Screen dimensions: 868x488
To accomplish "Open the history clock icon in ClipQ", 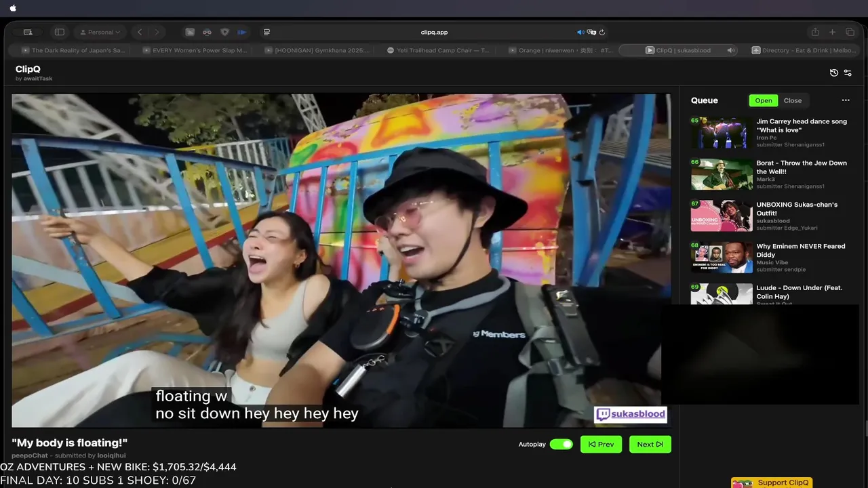I will 834,73.
